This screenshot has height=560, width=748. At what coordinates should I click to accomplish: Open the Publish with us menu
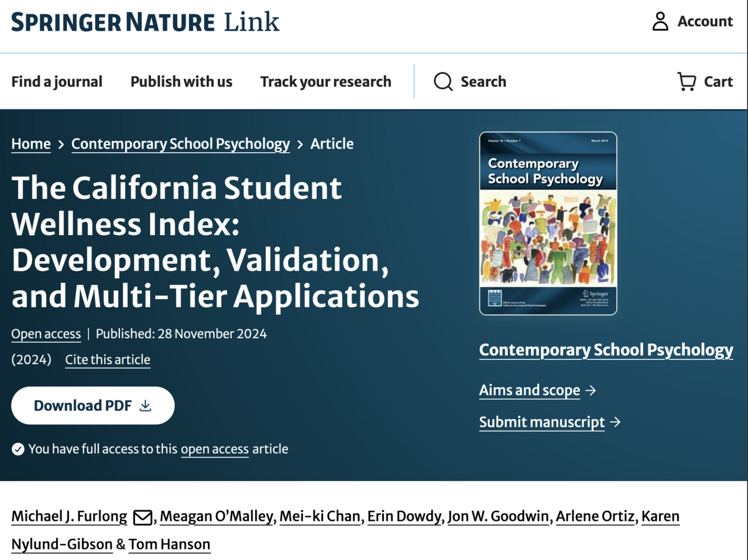click(181, 82)
